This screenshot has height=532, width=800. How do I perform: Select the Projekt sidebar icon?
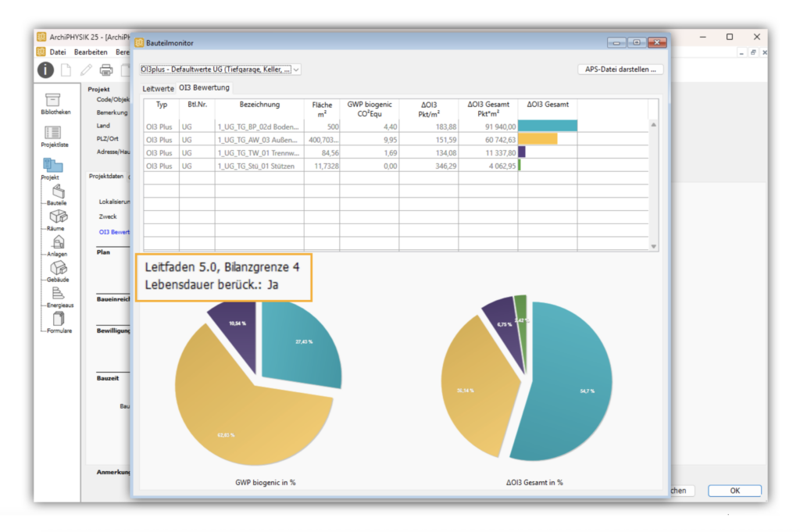click(x=52, y=169)
